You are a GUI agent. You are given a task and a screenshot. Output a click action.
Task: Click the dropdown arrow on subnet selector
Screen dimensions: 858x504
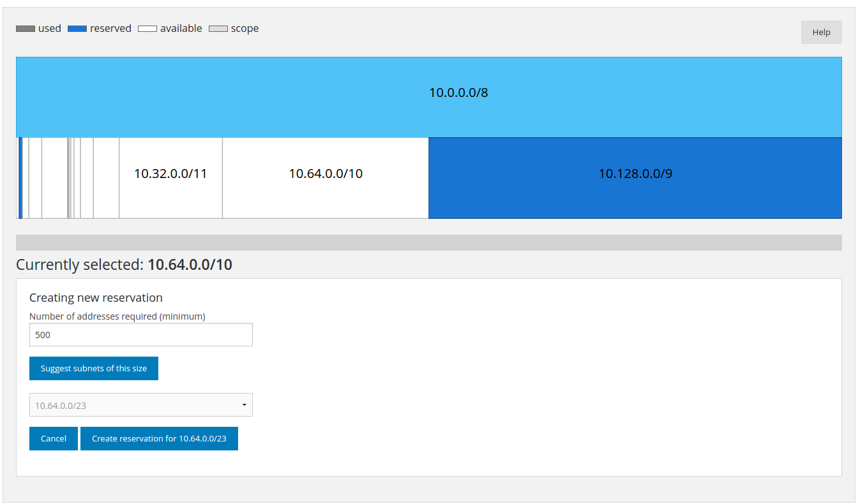[x=245, y=405]
